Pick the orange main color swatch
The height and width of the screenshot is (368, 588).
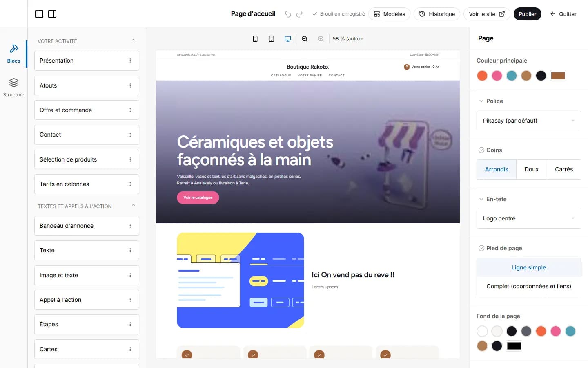tap(482, 76)
